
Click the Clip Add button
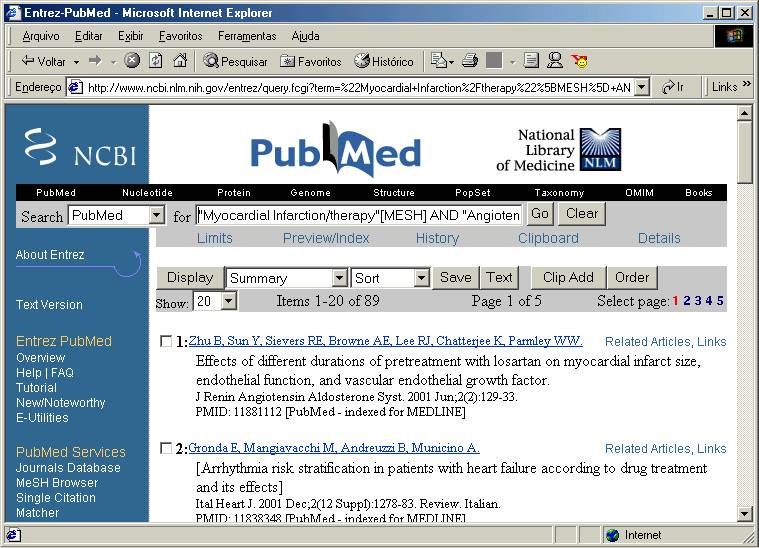point(568,277)
